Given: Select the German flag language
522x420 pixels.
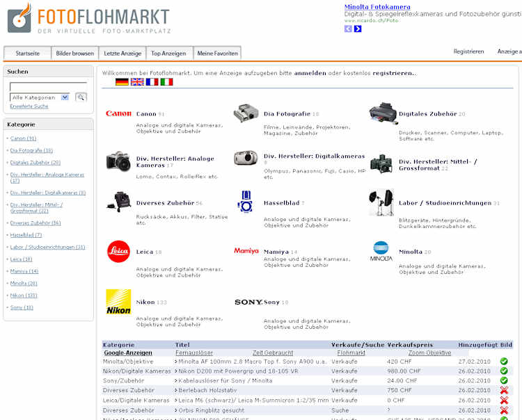Looking at the screenshot, I should tap(122, 82).
